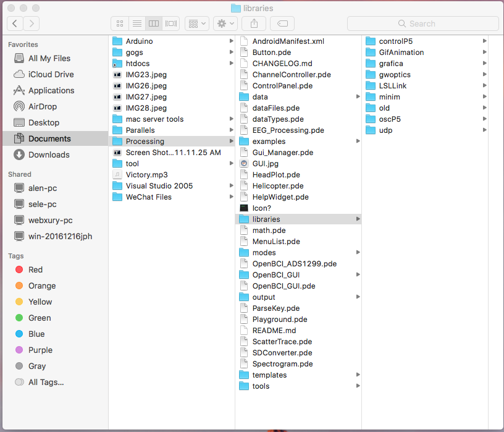504x432 pixels.
Task: Expand mac server tools folder arrow
Action: (231, 119)
